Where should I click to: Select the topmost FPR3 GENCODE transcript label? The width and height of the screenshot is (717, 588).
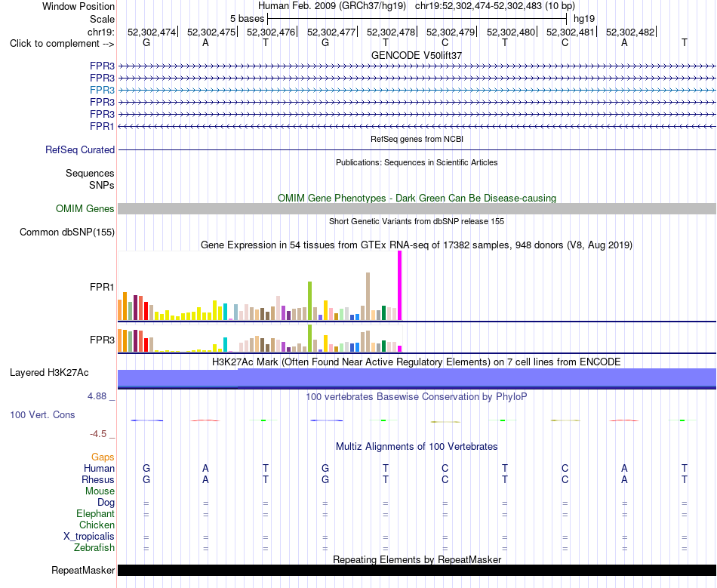pos(102,66)
